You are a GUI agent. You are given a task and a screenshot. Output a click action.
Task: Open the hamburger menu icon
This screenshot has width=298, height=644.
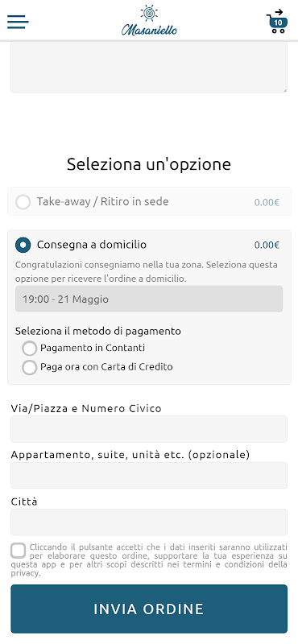pos(18,22)
